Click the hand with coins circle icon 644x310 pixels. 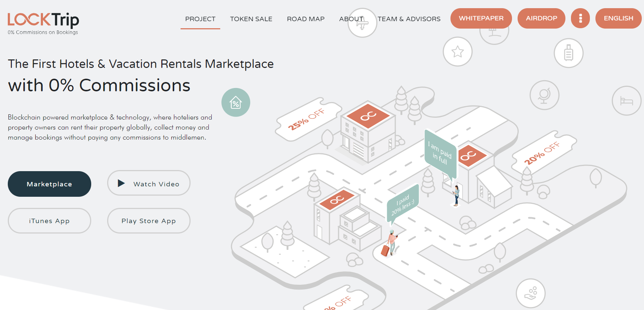click(x=531, y=293)
